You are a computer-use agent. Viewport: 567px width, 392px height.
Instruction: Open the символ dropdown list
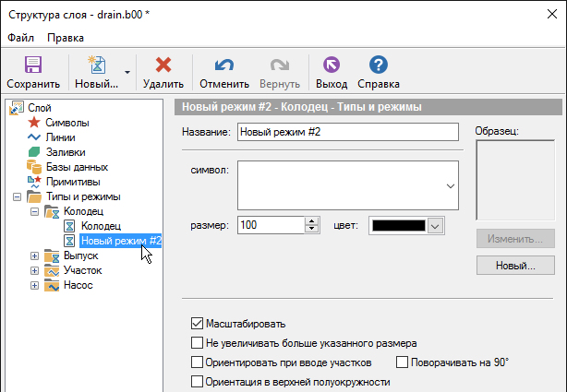pyautogui.click(x=451, y=185)
